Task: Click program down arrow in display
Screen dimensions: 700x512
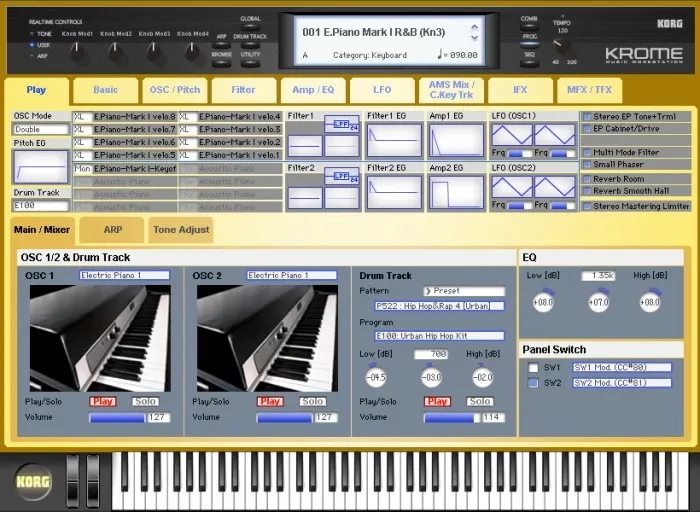Action: tap(475, 38)
